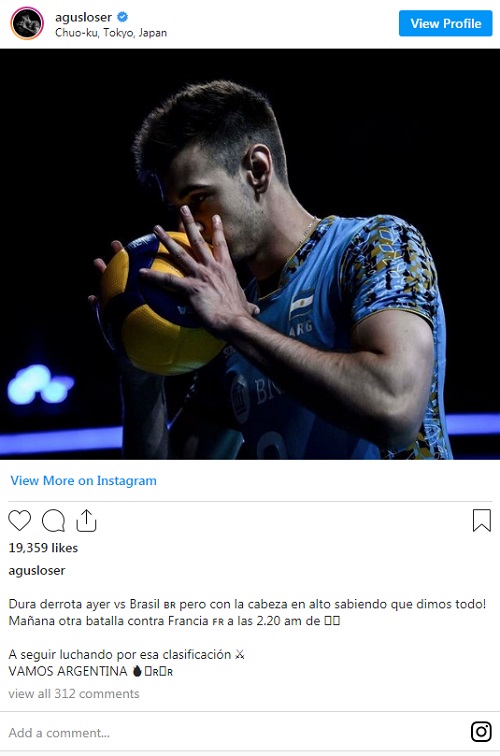
Task: Open the Chuo-ku, Tokyo, Japan location
Action: tap(111, 33)
